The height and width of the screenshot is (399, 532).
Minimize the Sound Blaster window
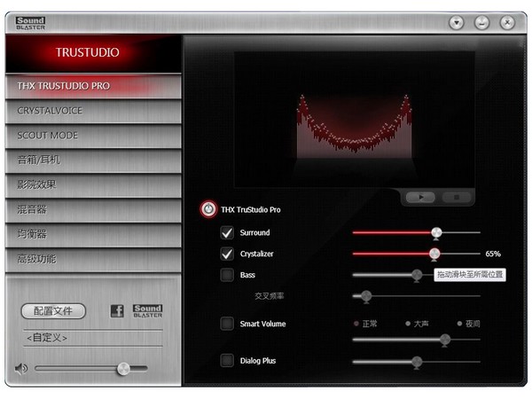click(482, 22)
